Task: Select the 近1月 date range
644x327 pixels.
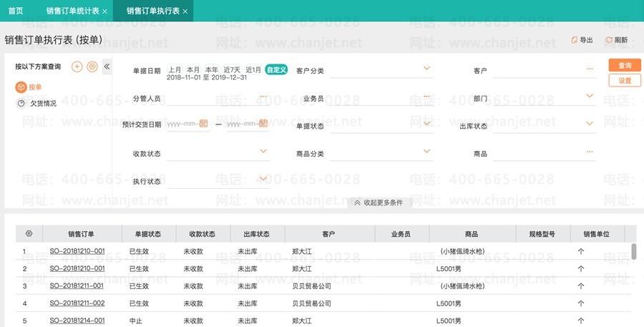Action: [x=253, y=70]
